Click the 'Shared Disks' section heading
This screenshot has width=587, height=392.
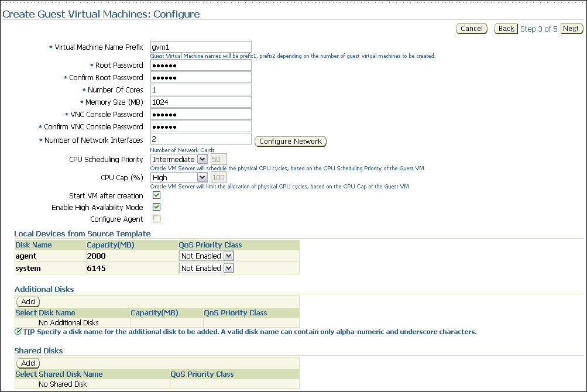tap(39, 350)
